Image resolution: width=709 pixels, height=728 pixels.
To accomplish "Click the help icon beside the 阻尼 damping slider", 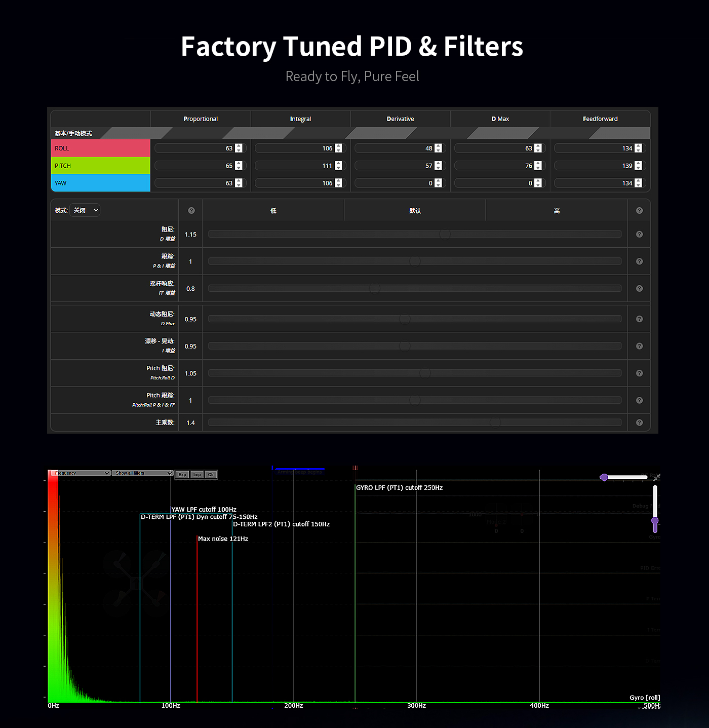I will pos(639,235).
